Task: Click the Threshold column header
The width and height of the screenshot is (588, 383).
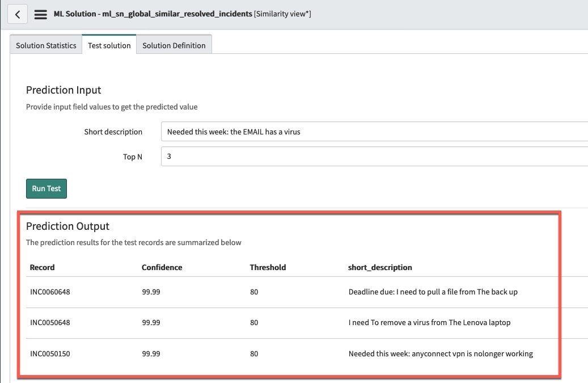Action: [x=268, y=267]
